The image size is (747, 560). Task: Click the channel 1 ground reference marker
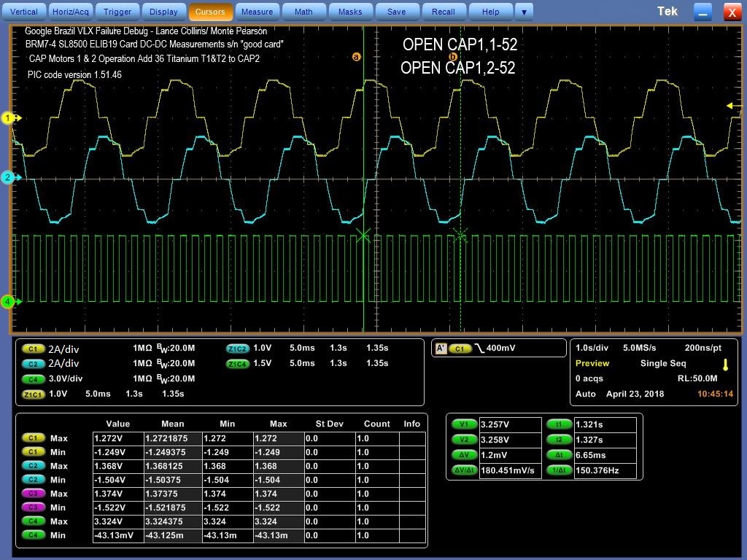[8, 118]
